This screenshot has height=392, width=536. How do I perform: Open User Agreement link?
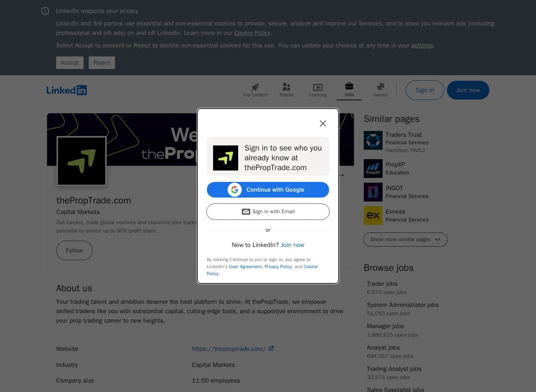click(245, 267)
